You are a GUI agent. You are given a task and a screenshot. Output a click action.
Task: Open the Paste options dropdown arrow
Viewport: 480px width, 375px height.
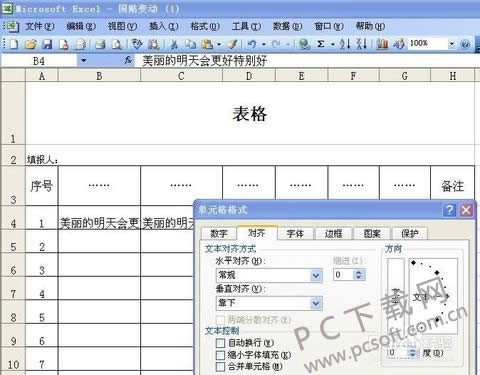[219, 44]
